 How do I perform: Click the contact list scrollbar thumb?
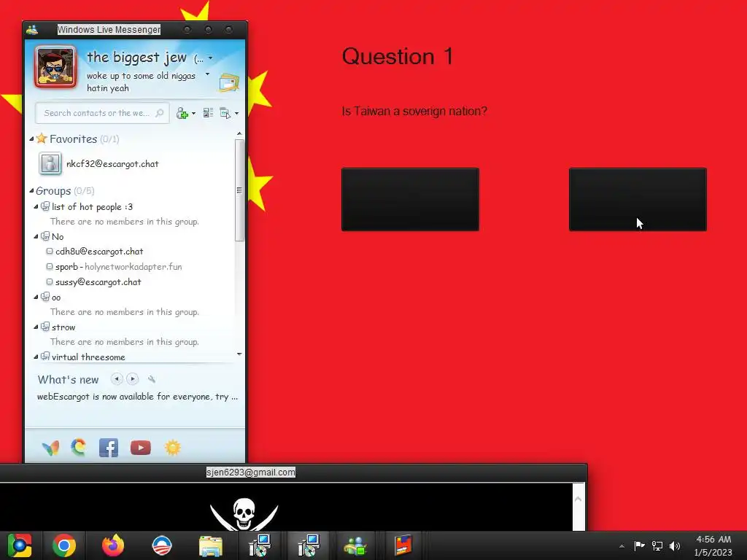[239, 190]
